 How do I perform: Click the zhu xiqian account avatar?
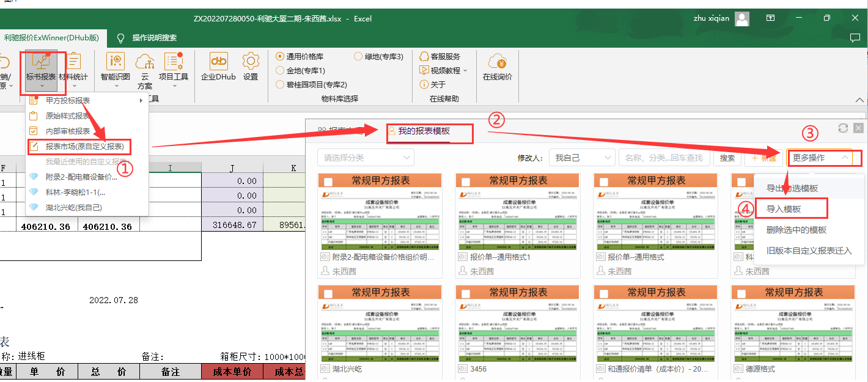(742, 18)
